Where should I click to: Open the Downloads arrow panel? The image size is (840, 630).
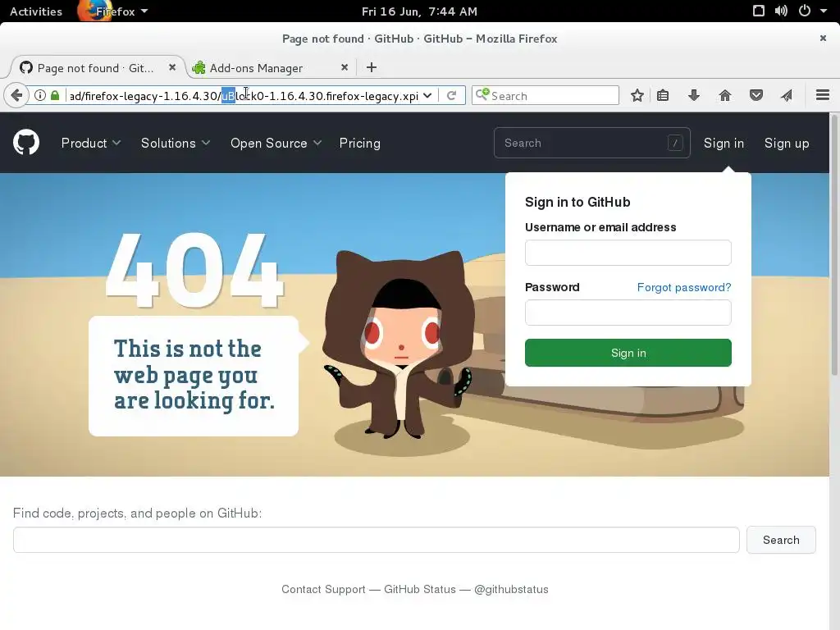click(x=694, y=95)
